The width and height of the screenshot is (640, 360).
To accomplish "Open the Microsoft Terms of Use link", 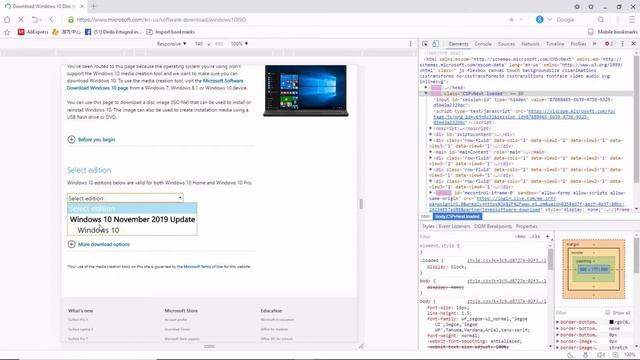I will point(203,267).
